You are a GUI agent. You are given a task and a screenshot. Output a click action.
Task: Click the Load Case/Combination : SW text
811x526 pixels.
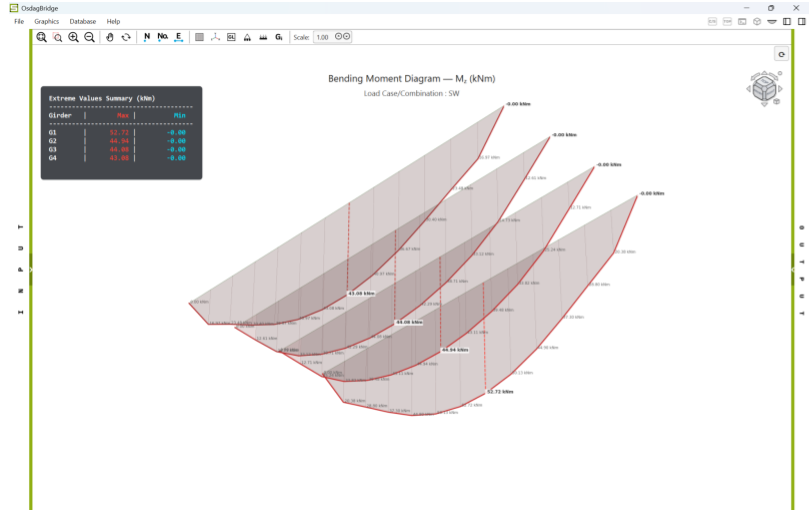click(x=411, y=94)
